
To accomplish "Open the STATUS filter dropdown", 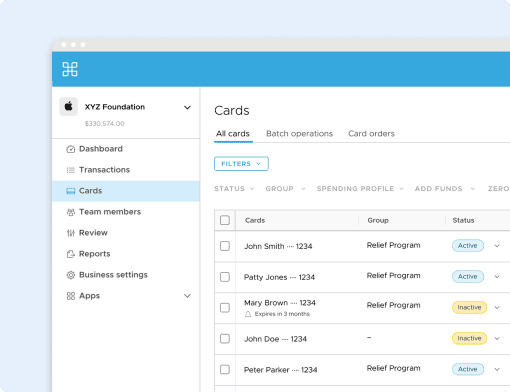I will [234, 189].
